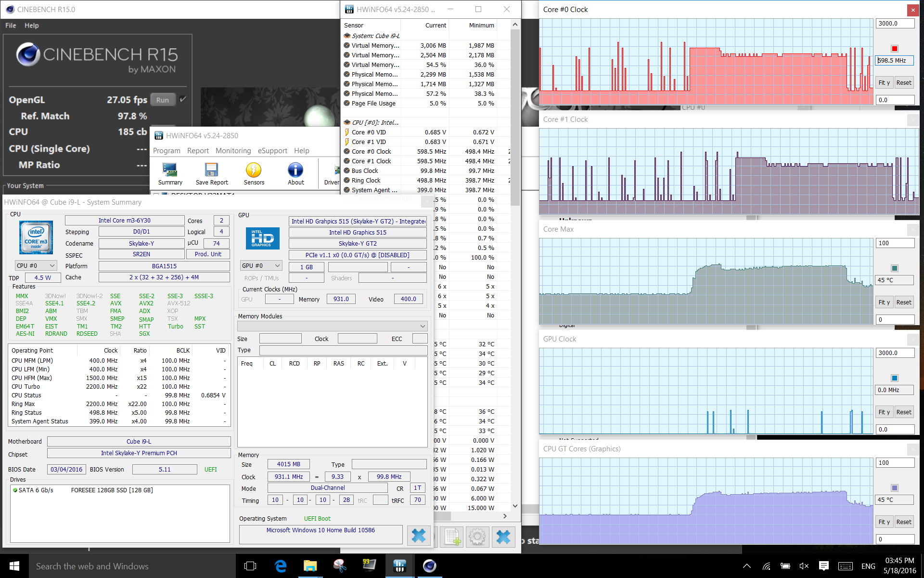Open the Action Center notification icon
The image size is (924, 578).
click(x=823, y=566)
